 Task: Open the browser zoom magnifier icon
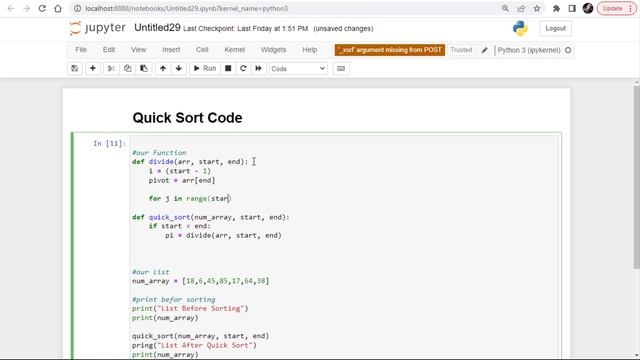pos(505,9)
